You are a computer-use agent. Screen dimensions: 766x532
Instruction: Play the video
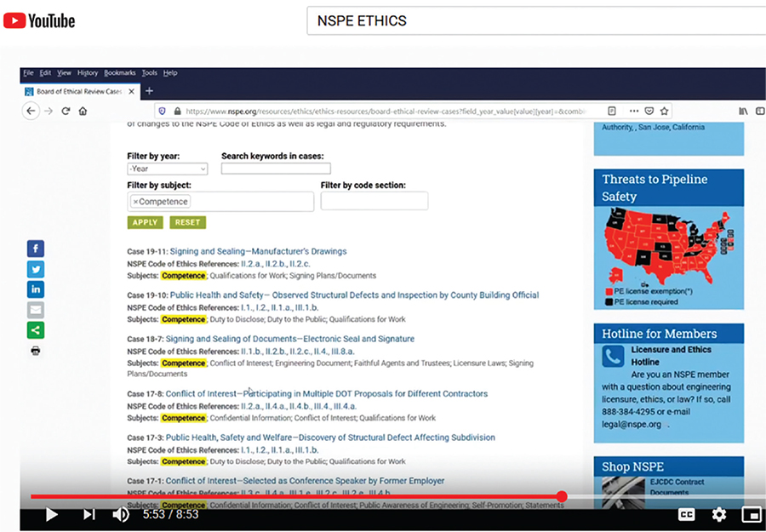click(51, 514)
